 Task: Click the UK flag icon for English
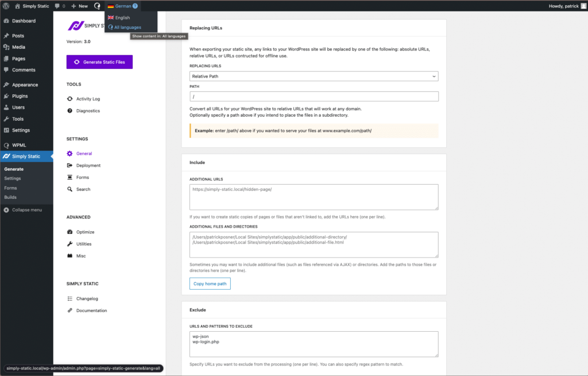pyautogui.click(x=111, y=18)
